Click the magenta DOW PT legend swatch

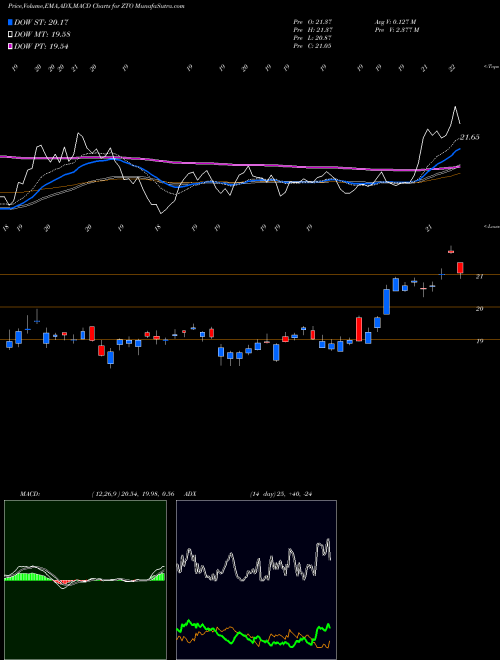point(10,47)
